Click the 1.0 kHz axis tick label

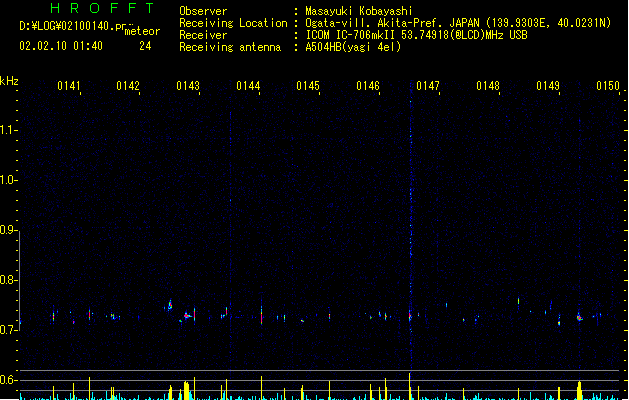[x=8, y=180]
